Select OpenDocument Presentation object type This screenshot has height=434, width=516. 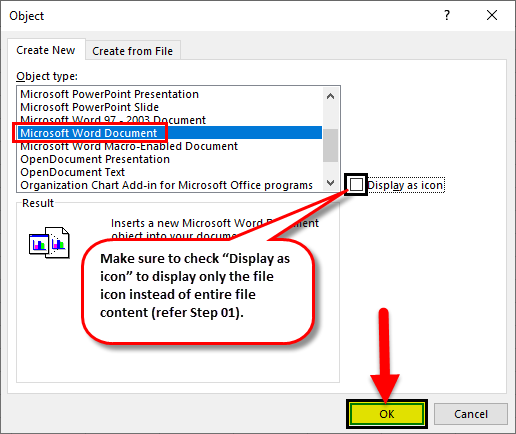[x=170, y=159]
